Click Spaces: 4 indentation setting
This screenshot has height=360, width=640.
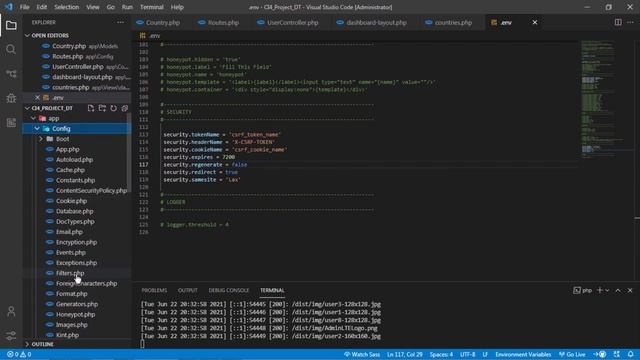click(x=441, y=354)
